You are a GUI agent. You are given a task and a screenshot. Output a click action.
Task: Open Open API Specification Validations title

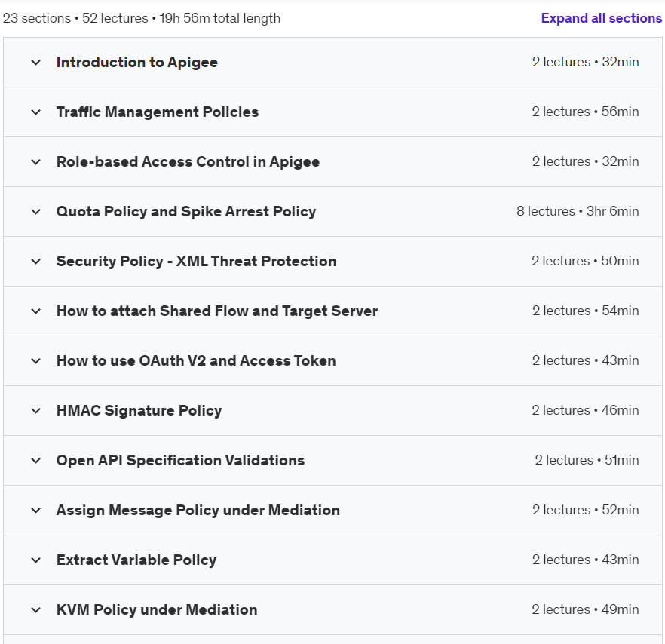pos(180,460)
